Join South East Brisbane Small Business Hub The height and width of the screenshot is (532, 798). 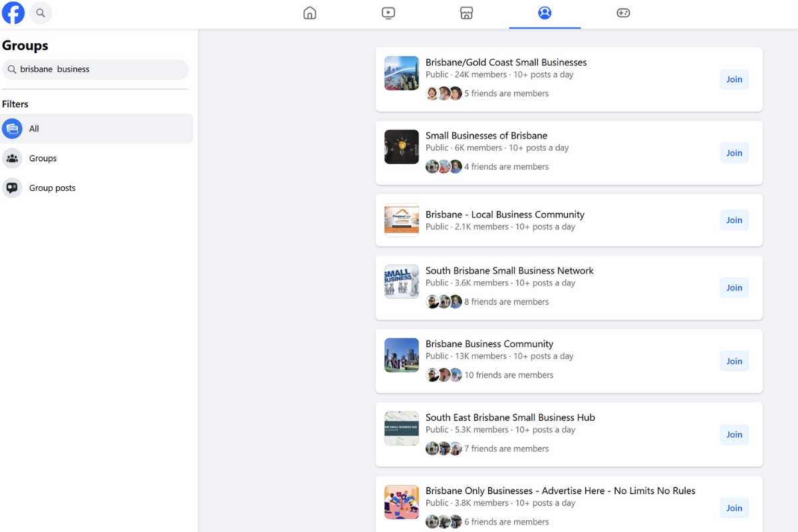coord(734,434)
